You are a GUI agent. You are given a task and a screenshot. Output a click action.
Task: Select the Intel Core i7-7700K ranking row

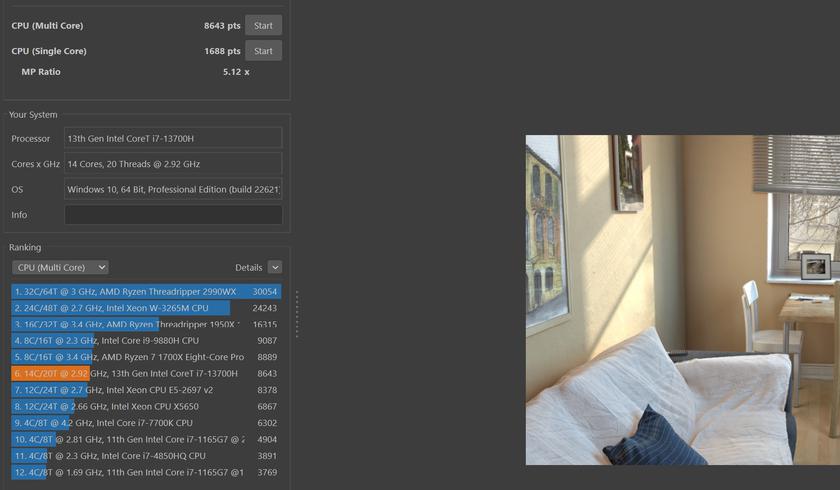[x=146, y=423]
